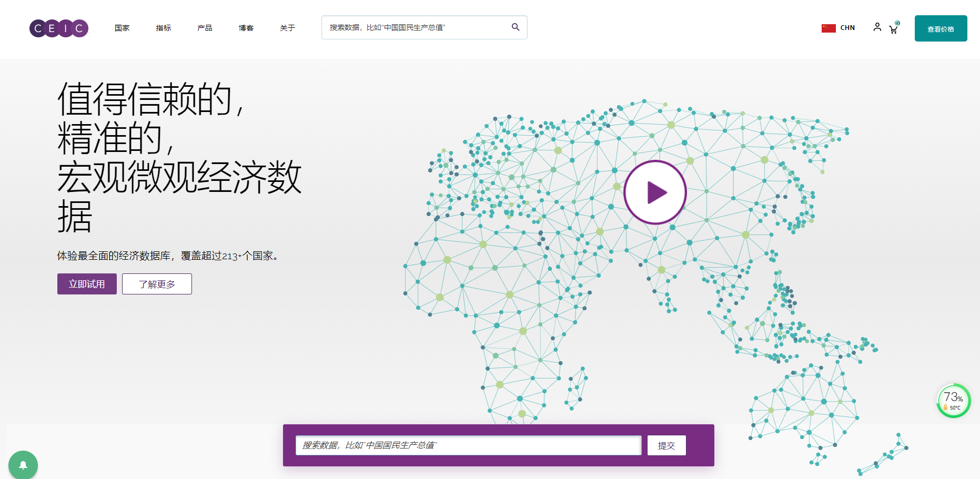Focus the header search data field
This screenshot has width=980, height=479.
(x=416, y=27)
